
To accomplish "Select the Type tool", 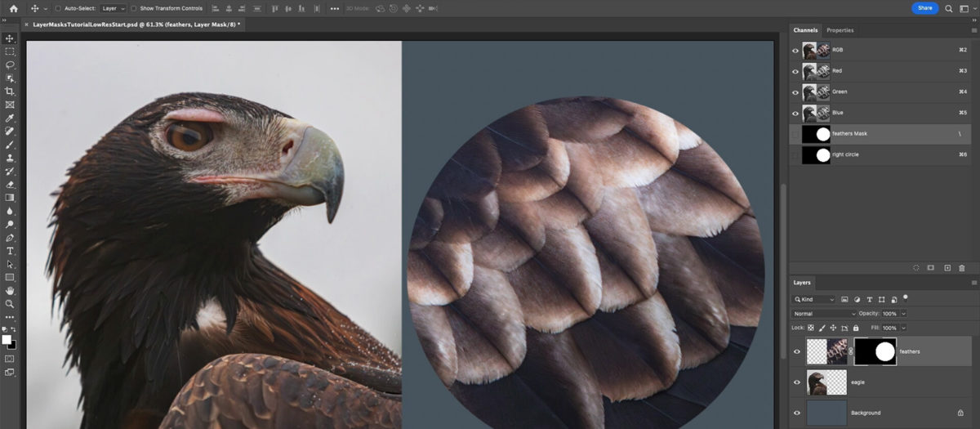I will point(10,251).
